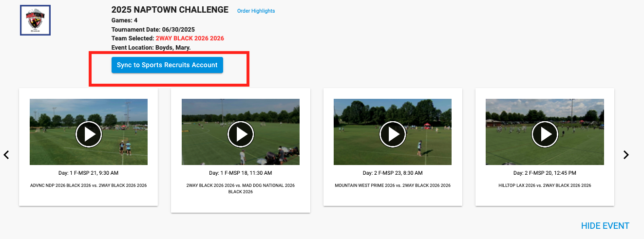Click the Naptown Challenge tournament logo
Screen dimensions: 644x239
[x=35, y=20]
